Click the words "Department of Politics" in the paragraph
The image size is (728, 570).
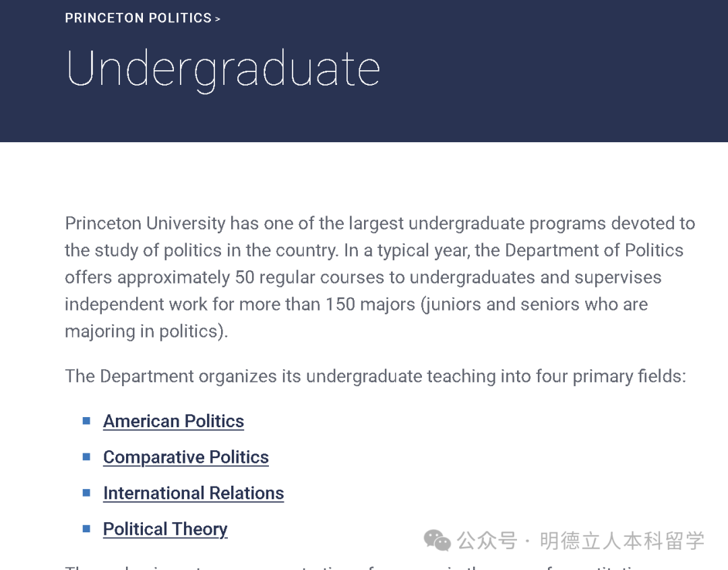[594, 251]
